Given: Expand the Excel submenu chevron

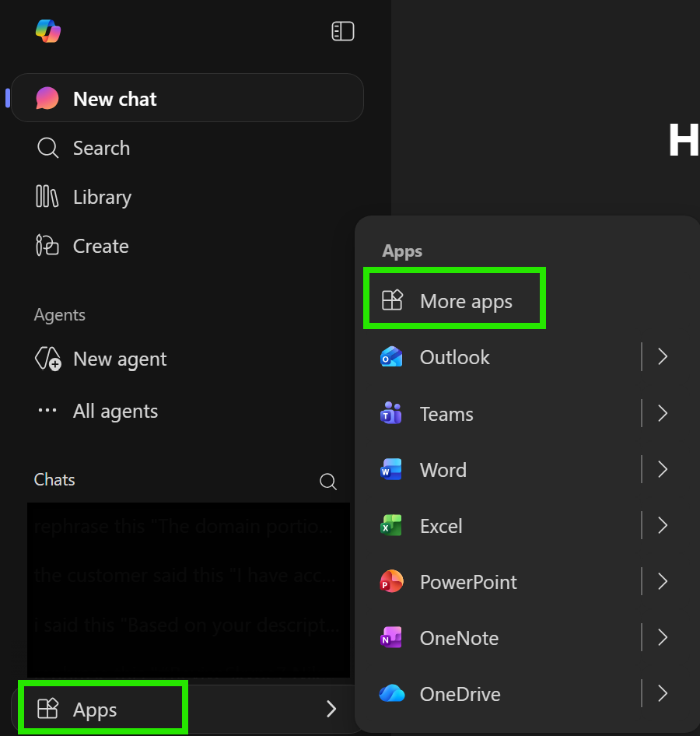Looking at the screenshot, I should [663, 525].
